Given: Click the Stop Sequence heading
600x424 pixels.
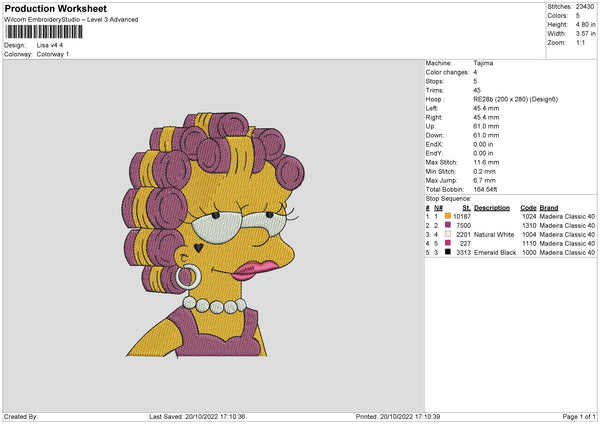Looking at the screenshot, I should (448, 199).
